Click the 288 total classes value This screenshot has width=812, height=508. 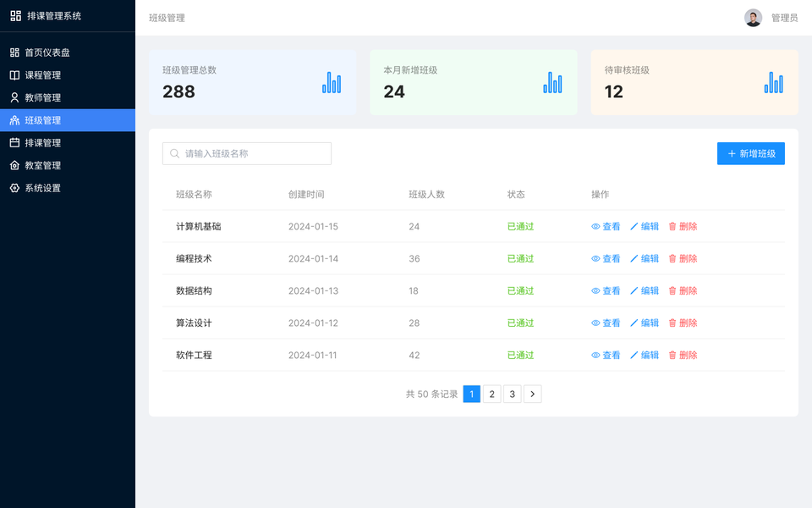(178, 91)
